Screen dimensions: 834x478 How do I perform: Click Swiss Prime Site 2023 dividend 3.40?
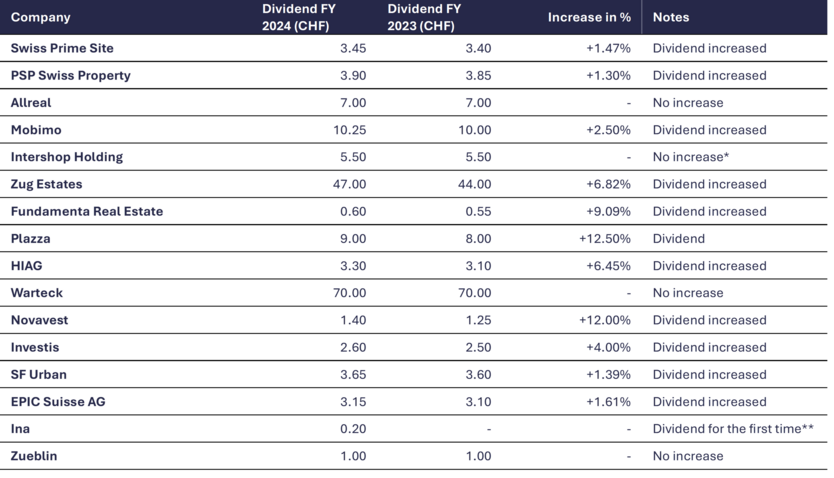pyautogui.click(x=478, y=48)
